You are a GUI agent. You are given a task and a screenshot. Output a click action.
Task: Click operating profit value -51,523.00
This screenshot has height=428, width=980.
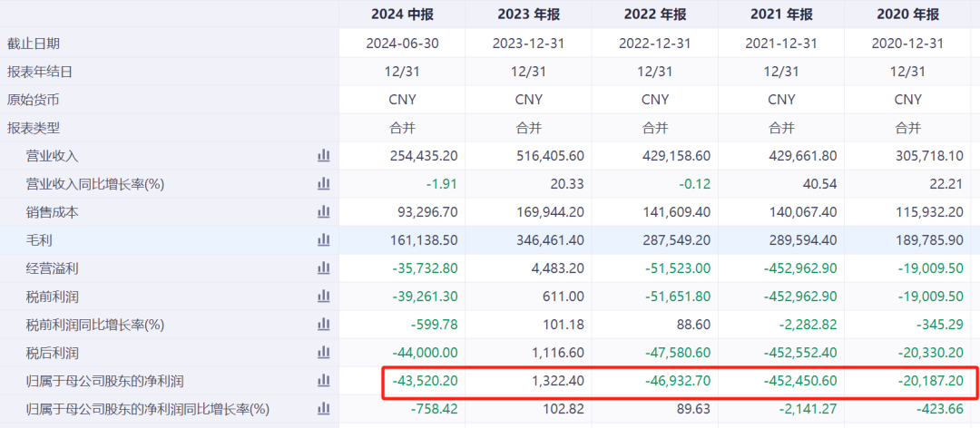pyautogui.click(x=677, y=268)
